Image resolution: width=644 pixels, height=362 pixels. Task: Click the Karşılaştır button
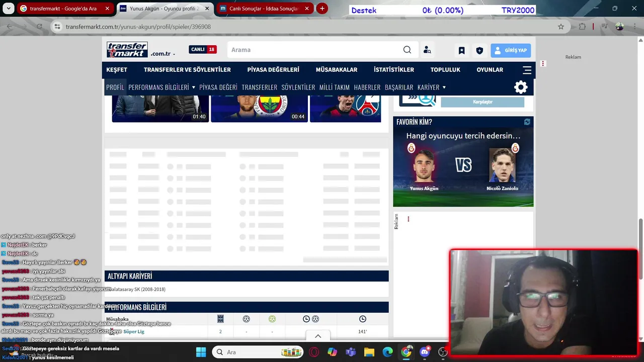(482, 102)
